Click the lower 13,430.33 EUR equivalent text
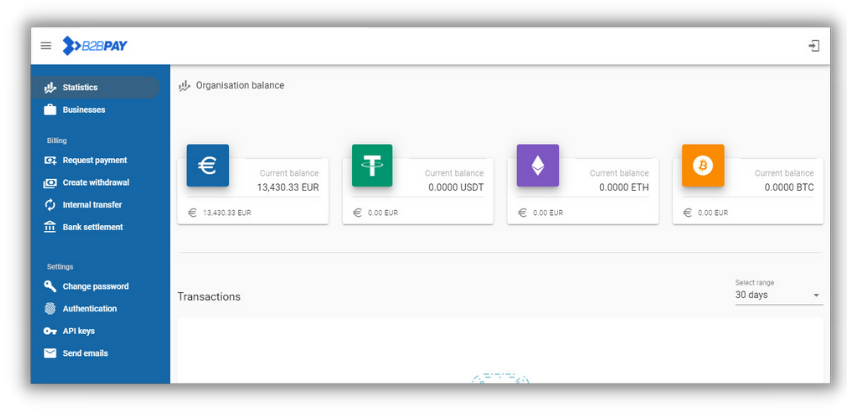This screenshot has height=410, width=847. click(227, 213)
